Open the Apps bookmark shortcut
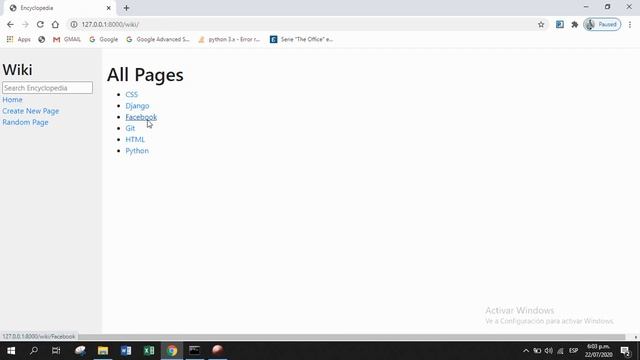The width and height of the screenshot is (640, 360). coord(19,39)
